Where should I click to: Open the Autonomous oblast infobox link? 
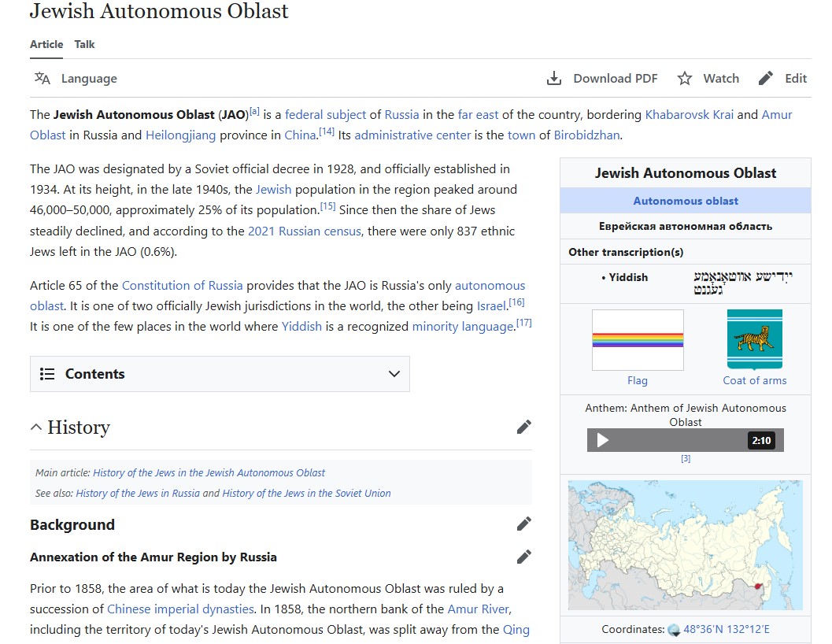pos(686,202)
